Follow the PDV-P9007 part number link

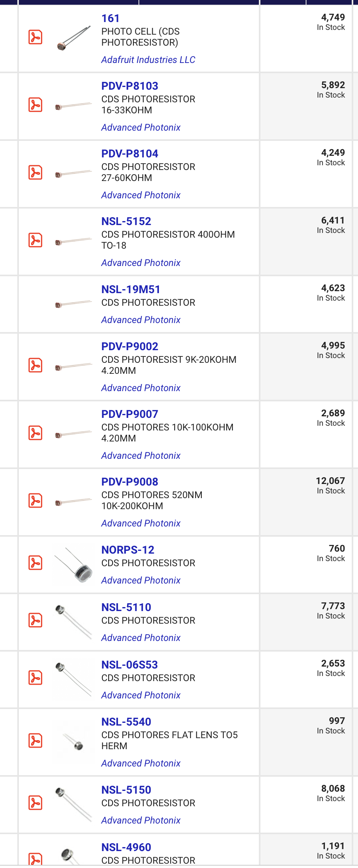point(129,414)
